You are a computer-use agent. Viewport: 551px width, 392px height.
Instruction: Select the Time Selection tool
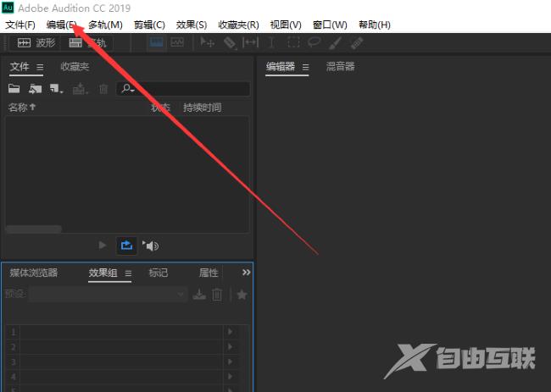[271, 43]
